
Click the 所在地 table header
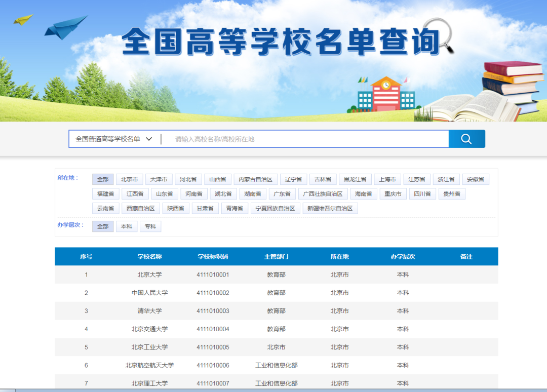(340, 256)
